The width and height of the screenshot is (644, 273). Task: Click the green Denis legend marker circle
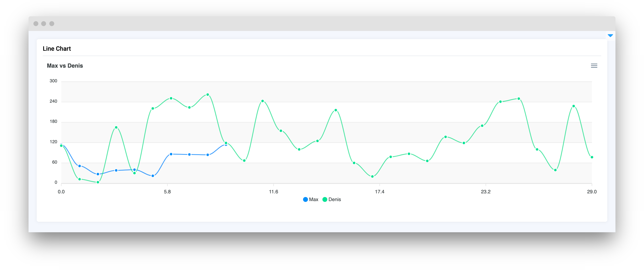325,199
